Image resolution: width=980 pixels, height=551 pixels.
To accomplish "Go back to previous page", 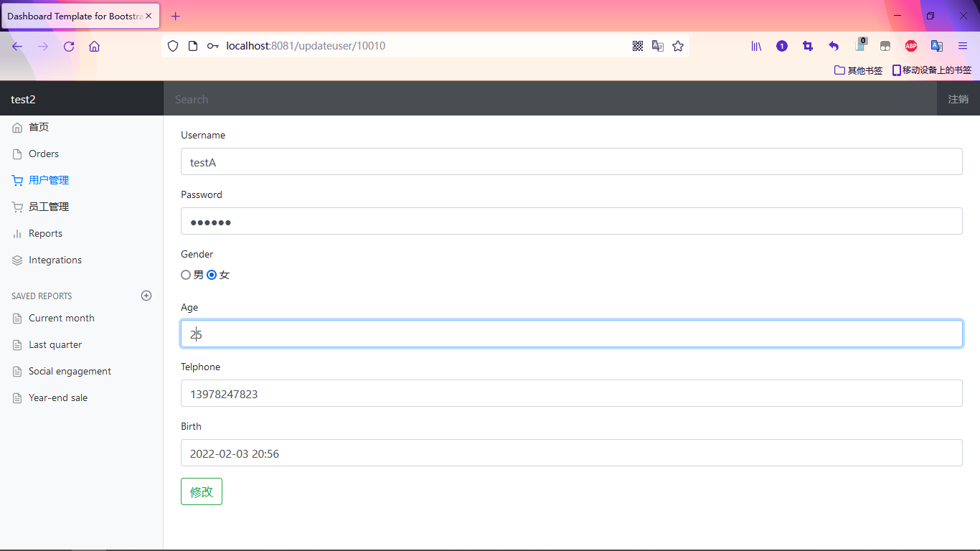I will [17, 46].
